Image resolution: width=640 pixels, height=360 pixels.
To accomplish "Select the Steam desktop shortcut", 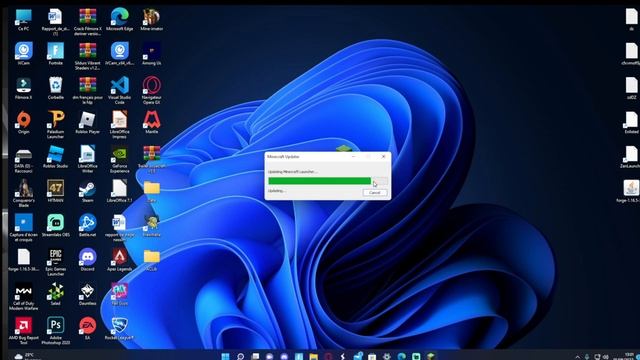I will coord(87,191).
